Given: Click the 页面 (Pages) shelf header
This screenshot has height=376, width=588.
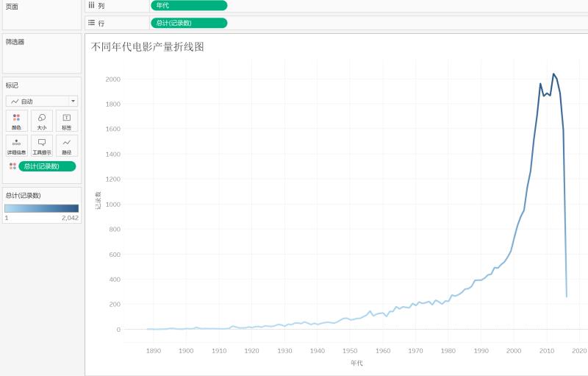Looking at the screenshot, I should click(x=12, y=7).
